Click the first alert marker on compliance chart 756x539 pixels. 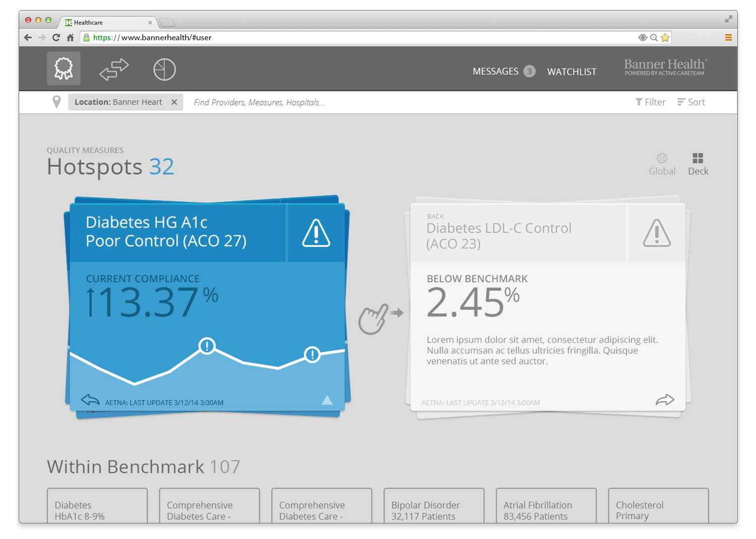tap(207, 346)
